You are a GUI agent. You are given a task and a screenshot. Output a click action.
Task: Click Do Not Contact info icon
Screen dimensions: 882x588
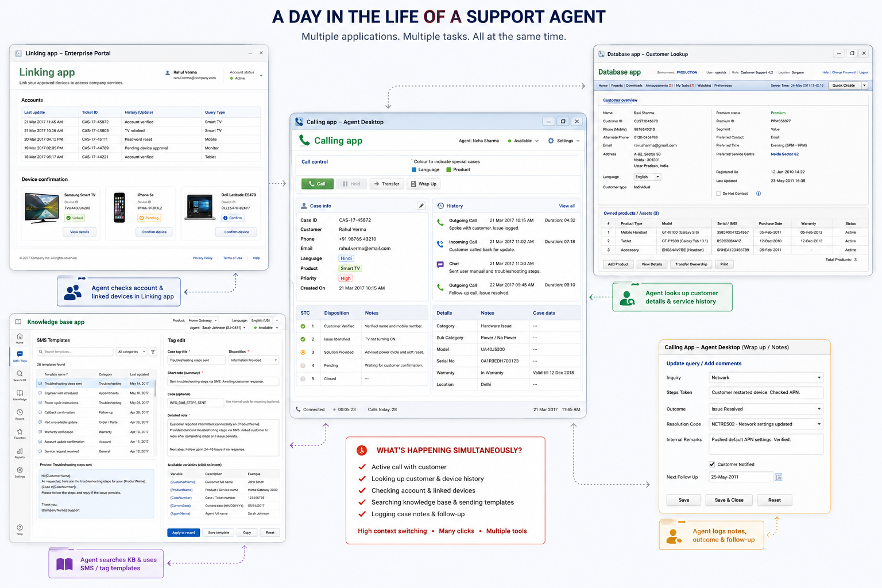[759, 194]
